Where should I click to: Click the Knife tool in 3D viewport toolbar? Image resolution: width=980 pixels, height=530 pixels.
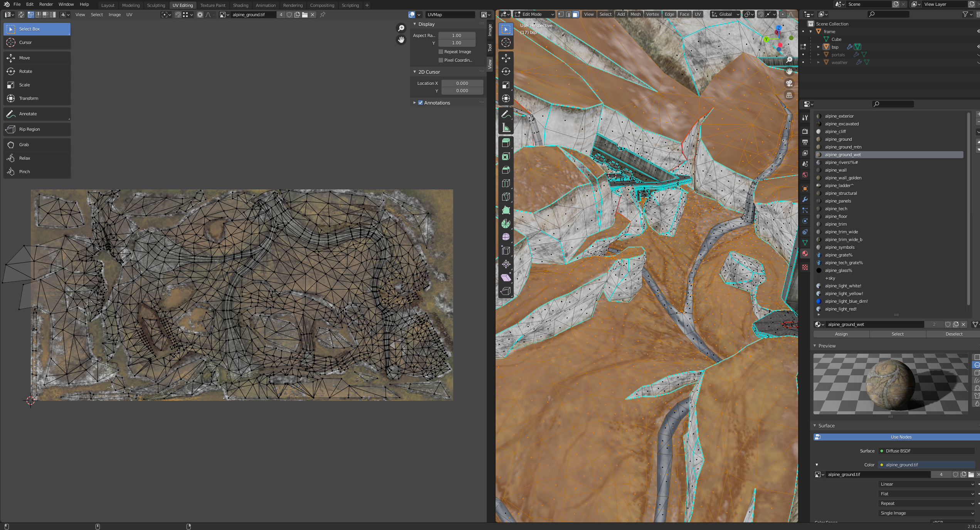coord(506,197)
